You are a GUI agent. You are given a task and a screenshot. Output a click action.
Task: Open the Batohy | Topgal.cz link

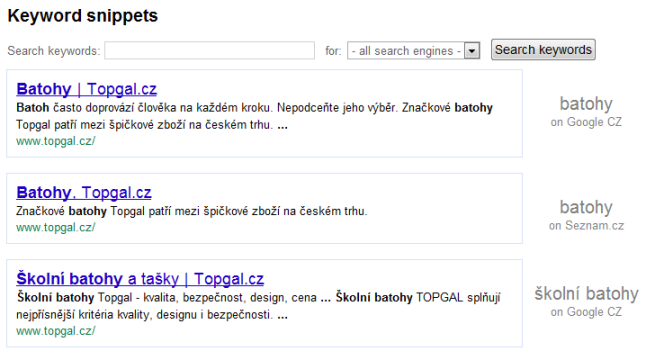(87, 89)
